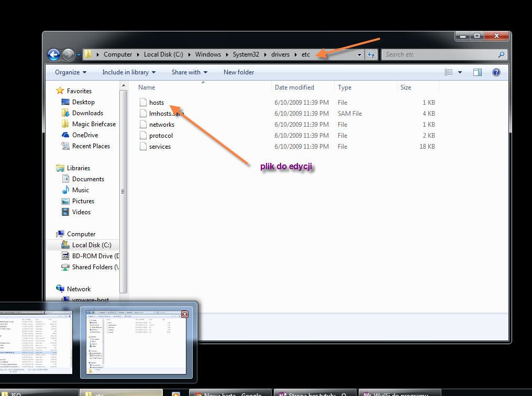Open Magic Briefcase in Favorites

pyautogui.click(x=94, y=124)
